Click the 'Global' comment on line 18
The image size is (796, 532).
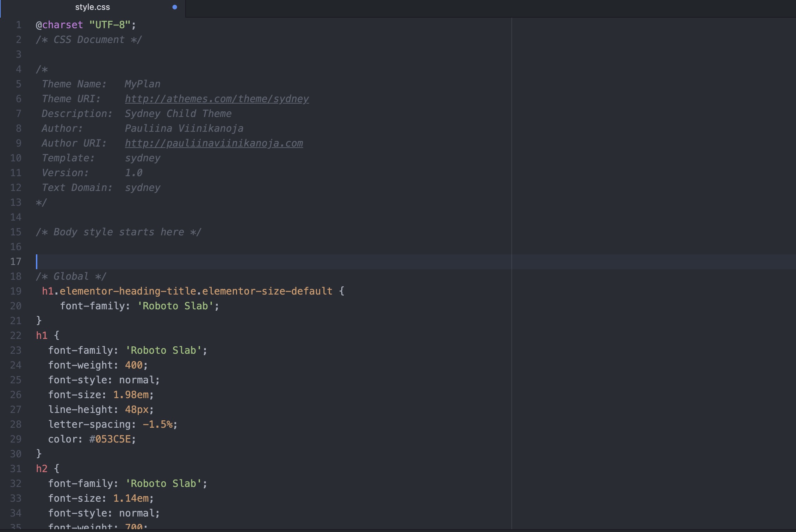(71, 277)
